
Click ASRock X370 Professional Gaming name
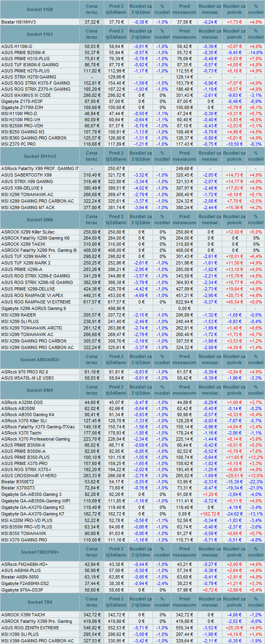pyautogui.click(x=36, y=439)
